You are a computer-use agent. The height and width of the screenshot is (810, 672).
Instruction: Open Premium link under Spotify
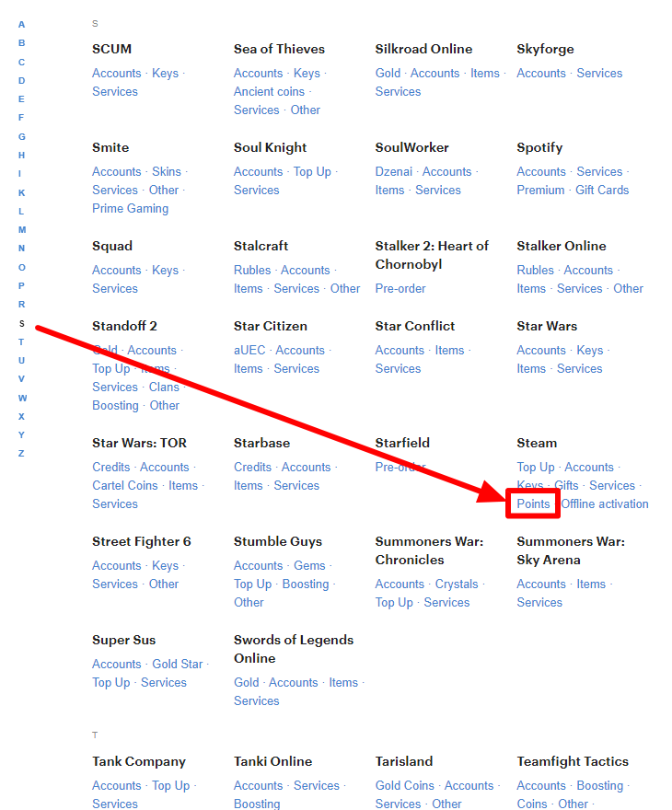(x=540, y=191)
